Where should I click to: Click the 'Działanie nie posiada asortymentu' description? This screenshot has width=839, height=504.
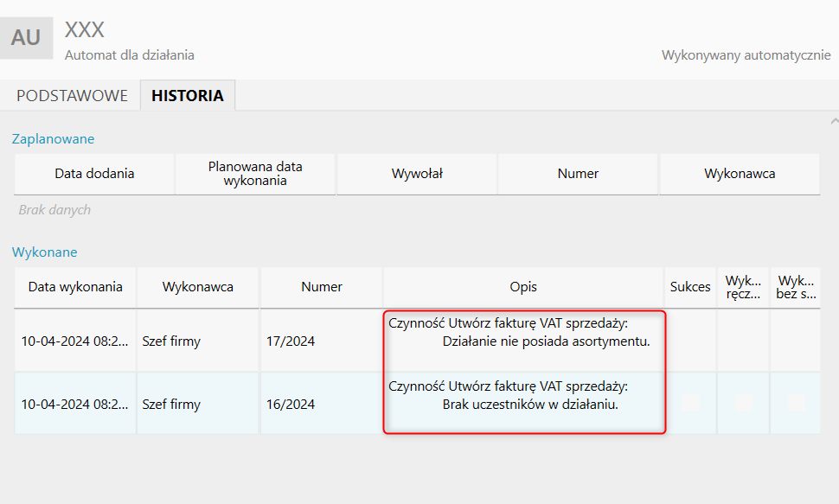click(x=545, y=341)
